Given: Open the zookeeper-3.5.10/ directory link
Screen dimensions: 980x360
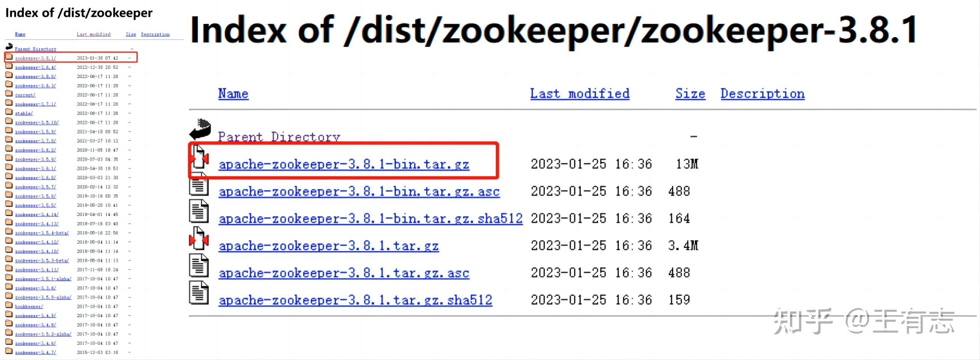Looking at the screenshot, I should [37, 122].
